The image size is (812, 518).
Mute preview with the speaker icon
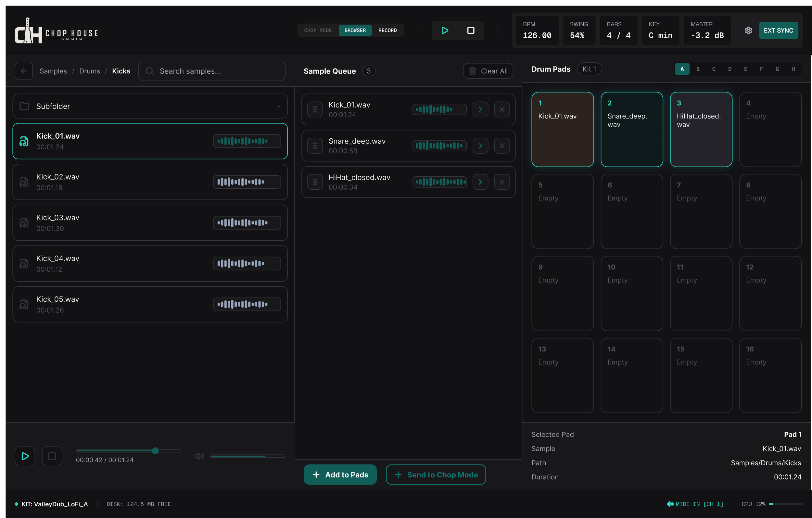(199, 456)
